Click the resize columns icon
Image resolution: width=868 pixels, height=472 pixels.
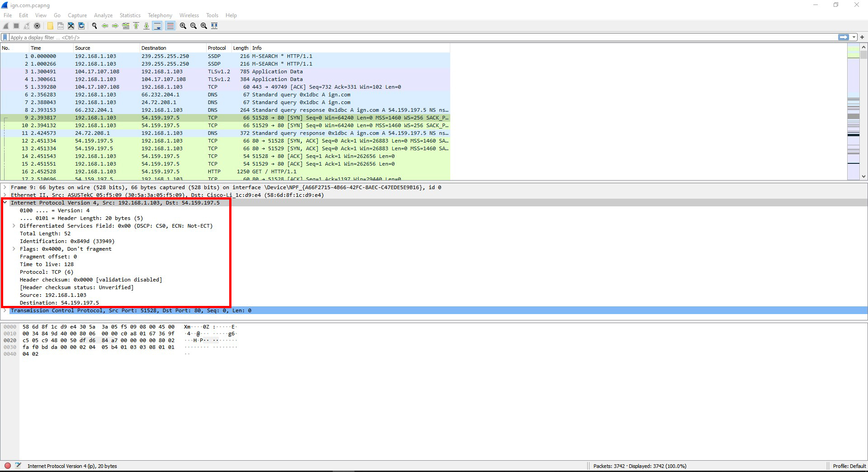pyautogui.click(x=214, y=26)
